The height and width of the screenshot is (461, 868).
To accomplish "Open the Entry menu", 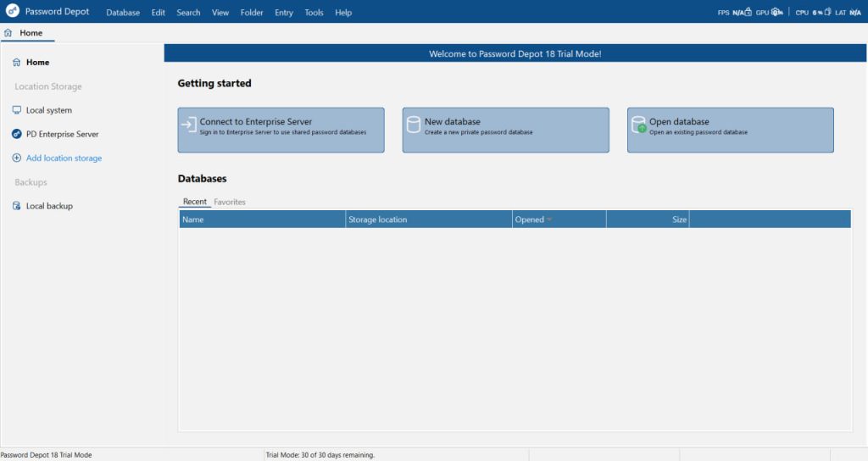I will (x=284, y=12).
